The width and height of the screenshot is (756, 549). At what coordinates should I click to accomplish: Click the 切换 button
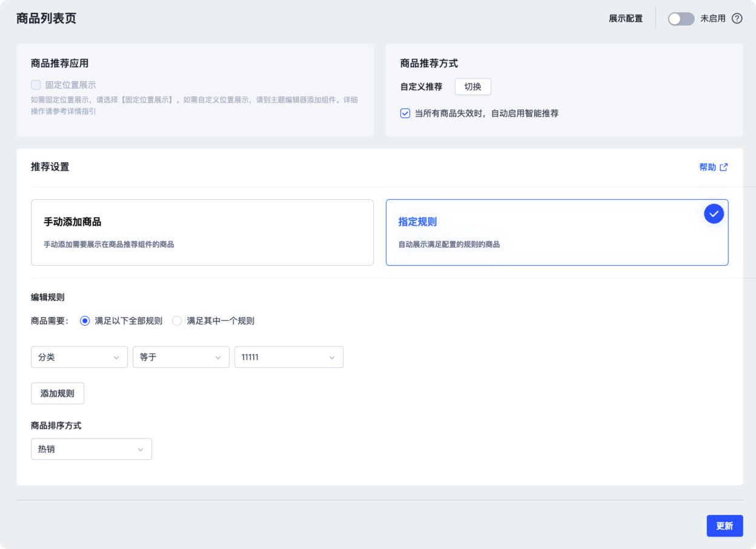pyautogui.click(x=472, y=87)
